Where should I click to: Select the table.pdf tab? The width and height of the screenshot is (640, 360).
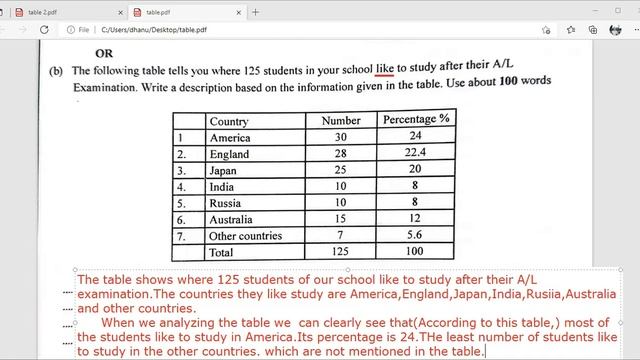[x=187, y=12]
